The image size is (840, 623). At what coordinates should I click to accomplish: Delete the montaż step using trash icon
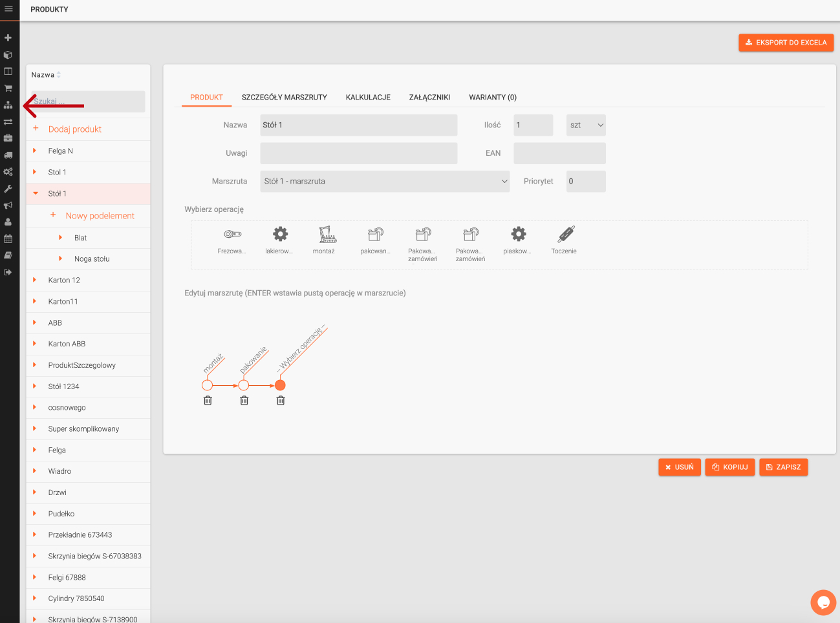(208, 401)
